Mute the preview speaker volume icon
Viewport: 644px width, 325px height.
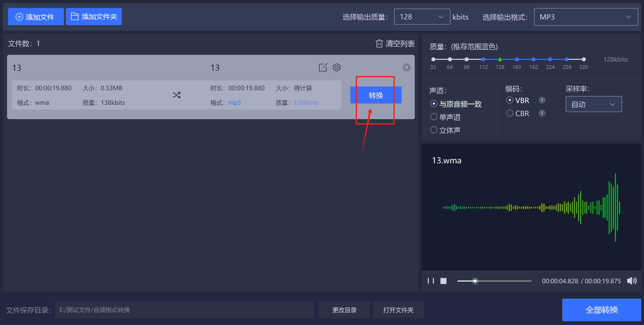(631, 281)
